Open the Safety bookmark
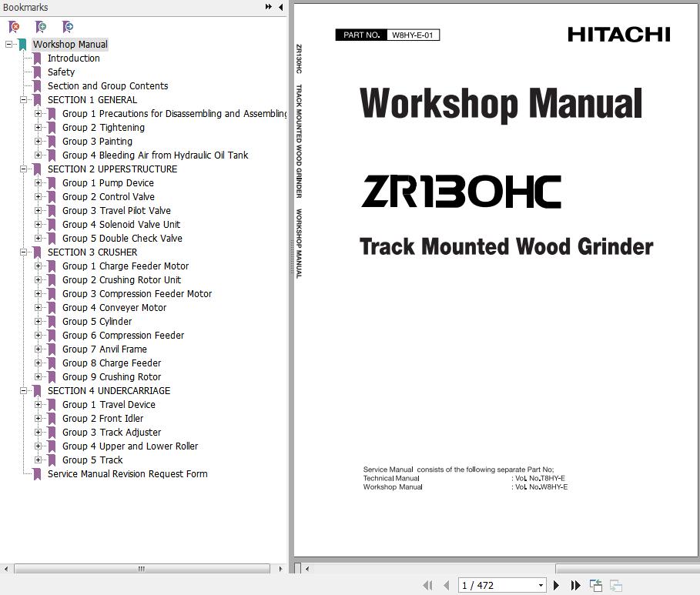 pyautogui.click(x=61, y=72)
